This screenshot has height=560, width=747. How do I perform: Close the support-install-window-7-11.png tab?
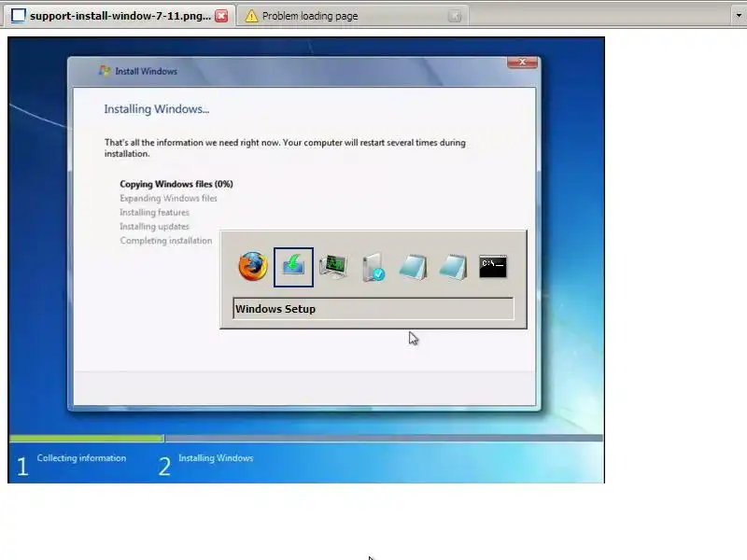tap(221, 16)
